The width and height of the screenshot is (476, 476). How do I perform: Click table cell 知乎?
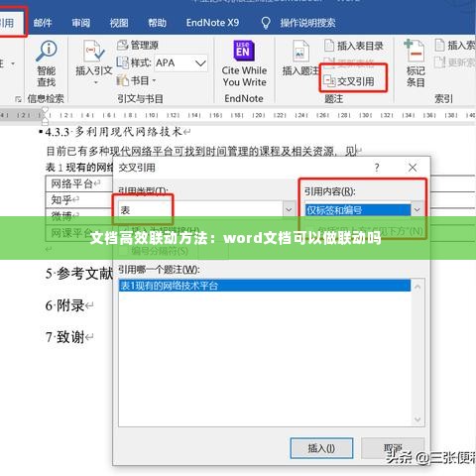pyautogui.click(x=61, y=199)
